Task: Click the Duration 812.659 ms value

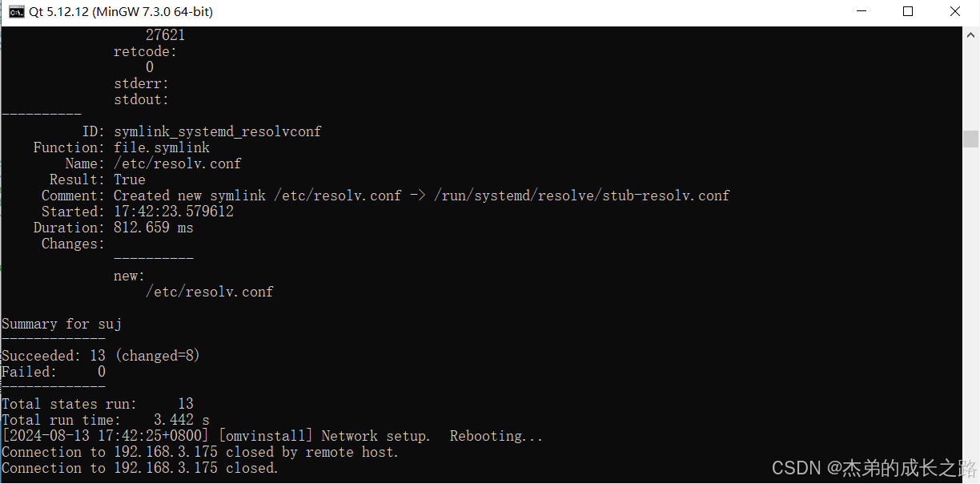Action: pos(154,228)
